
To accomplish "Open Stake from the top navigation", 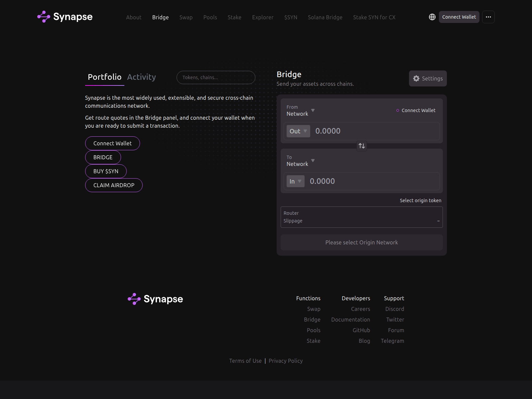I will [x=234, y=17].
